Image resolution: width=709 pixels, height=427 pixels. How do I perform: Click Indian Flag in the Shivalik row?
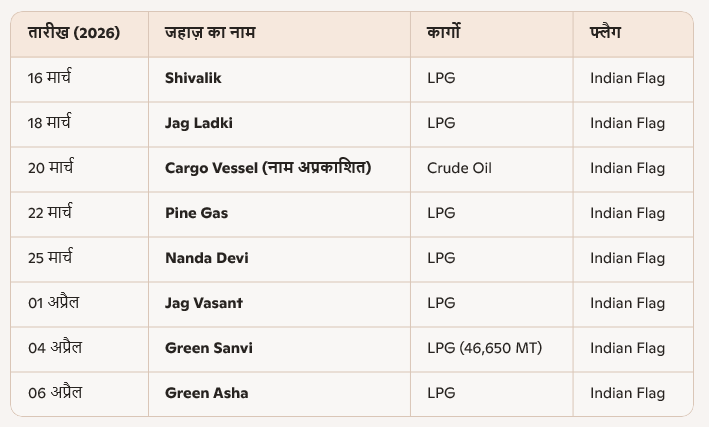[627, 78]
